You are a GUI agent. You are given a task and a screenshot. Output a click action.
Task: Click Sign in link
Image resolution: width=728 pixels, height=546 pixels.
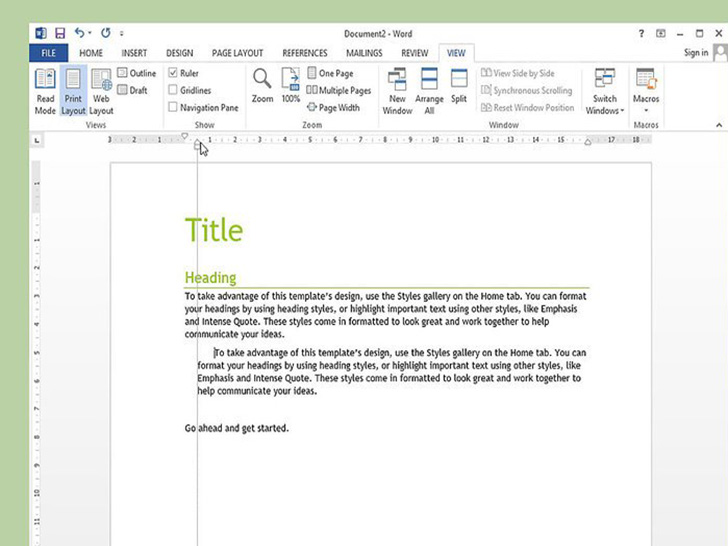[x=696, y=53]
